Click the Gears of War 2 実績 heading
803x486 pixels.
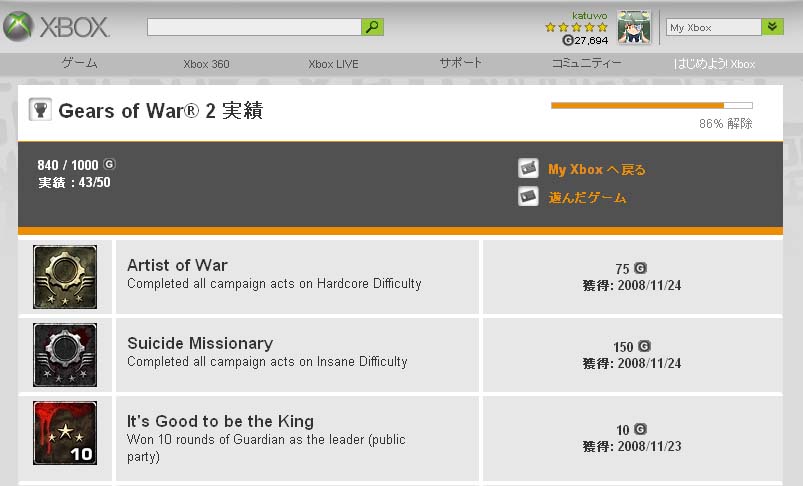click(x=161, y=111)
